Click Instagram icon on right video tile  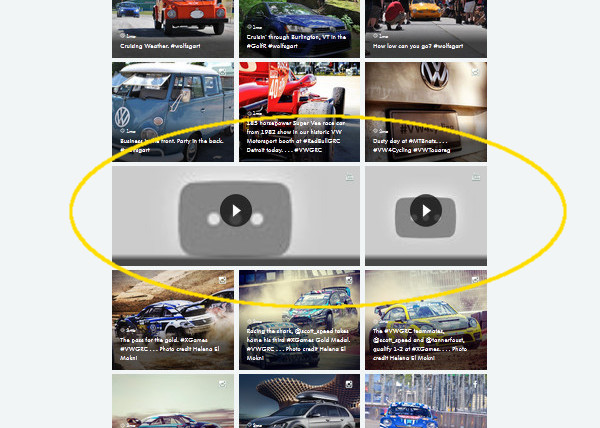click(x=477, y=177)
